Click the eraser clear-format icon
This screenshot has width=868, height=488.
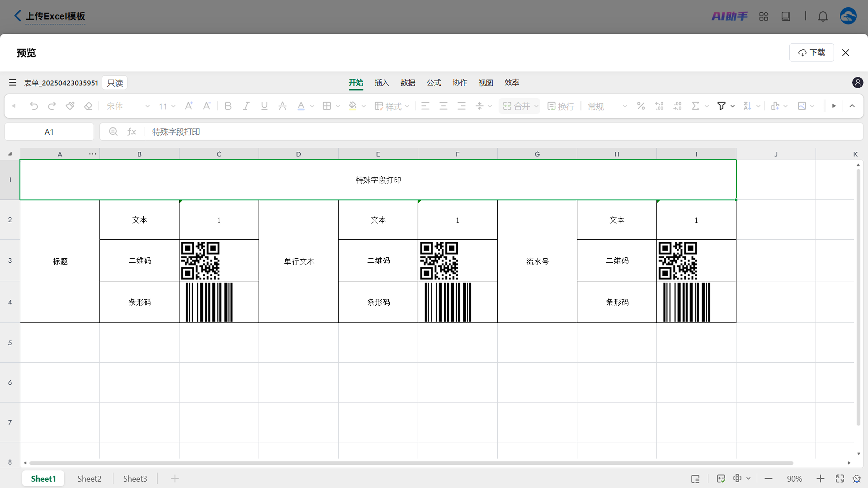[x=88, y=106]
